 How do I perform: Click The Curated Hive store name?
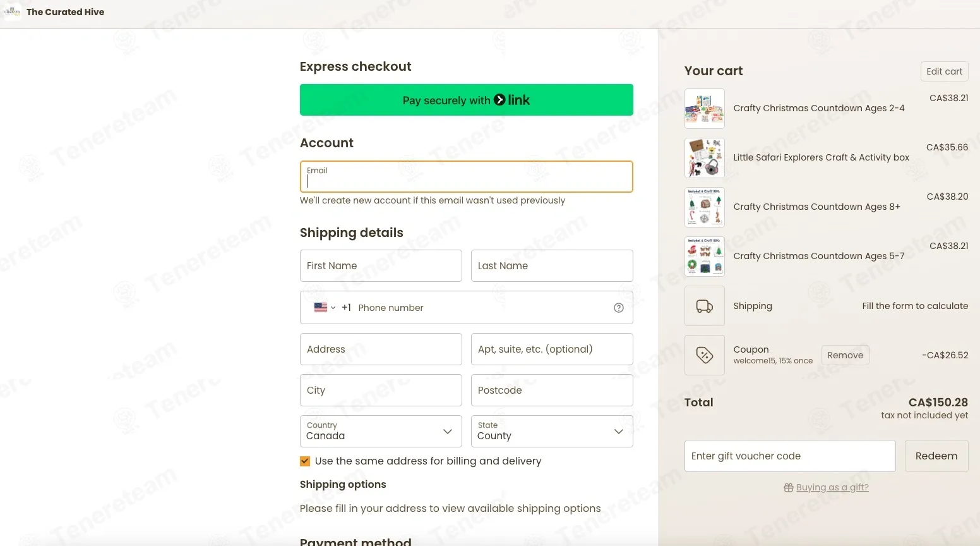tap(66, 12)
